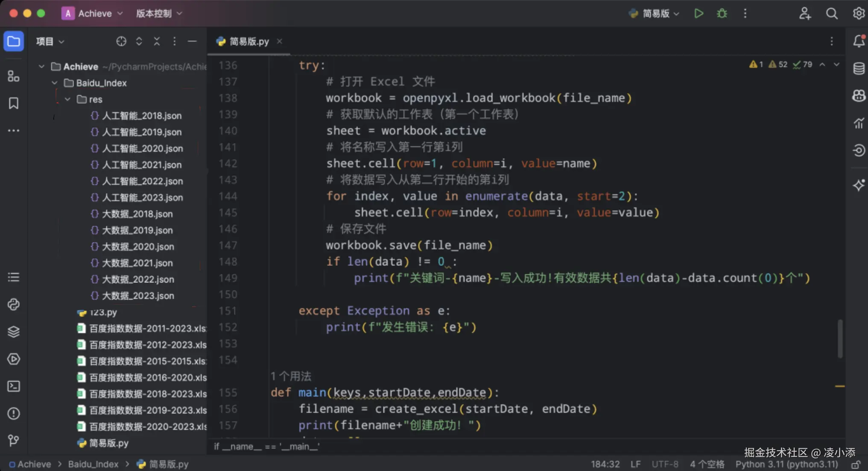
Task: Open the Terminal tool window
Action: (14, 386)
